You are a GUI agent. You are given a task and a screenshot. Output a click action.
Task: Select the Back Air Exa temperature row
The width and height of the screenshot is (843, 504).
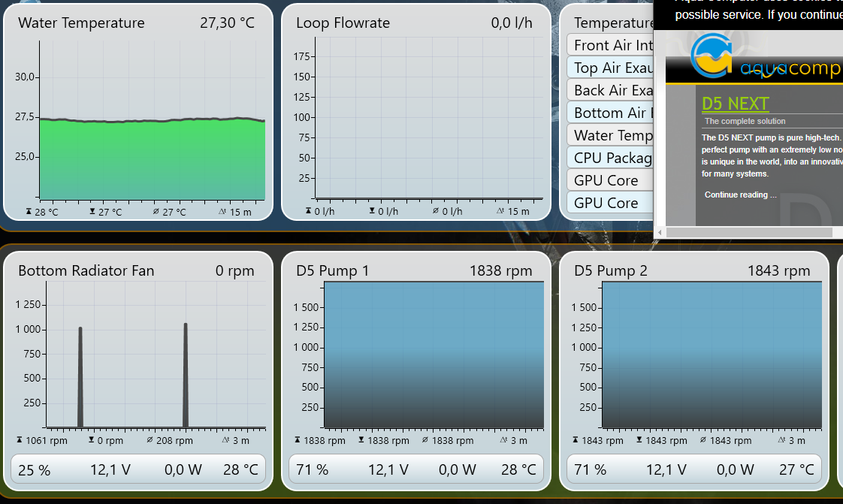click(x=610, y=90)
